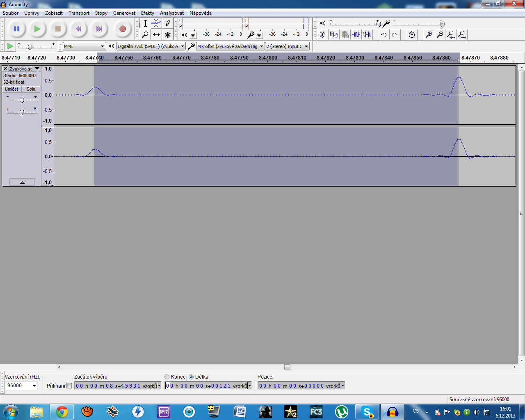Click the Skip to End button

(x=99, y=29)
